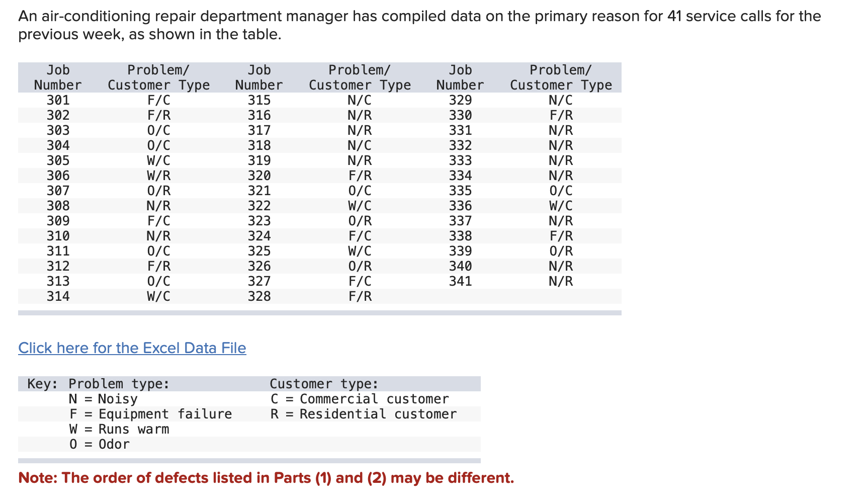Click the R = Residential customer entry
This screenshot has width=868, height=504.
(364, 414)
